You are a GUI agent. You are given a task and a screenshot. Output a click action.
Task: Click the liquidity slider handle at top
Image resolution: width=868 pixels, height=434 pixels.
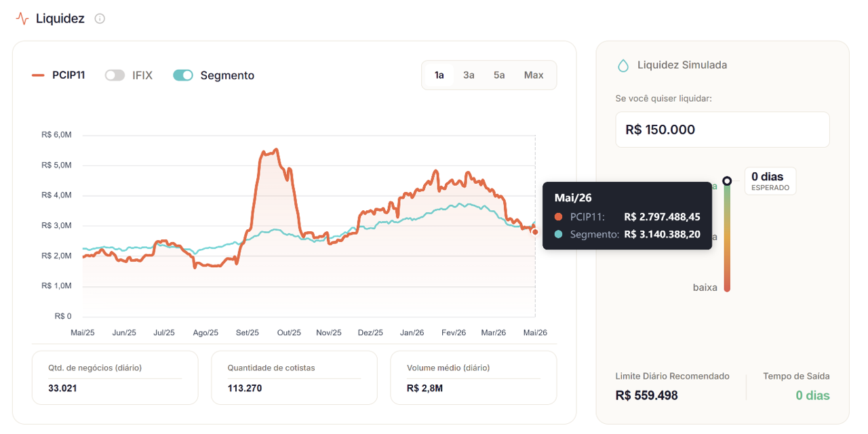coord(727,181)
